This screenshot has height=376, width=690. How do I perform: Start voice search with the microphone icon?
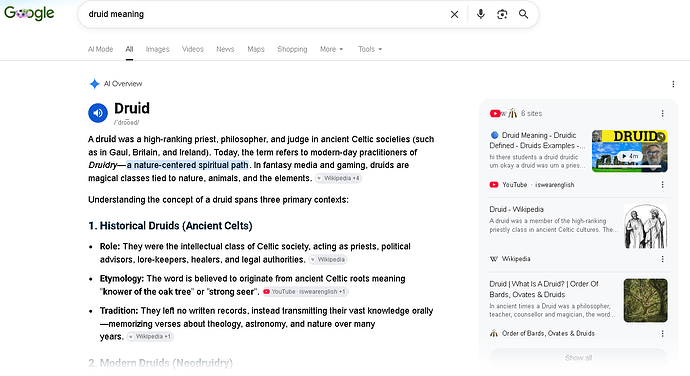481,14
